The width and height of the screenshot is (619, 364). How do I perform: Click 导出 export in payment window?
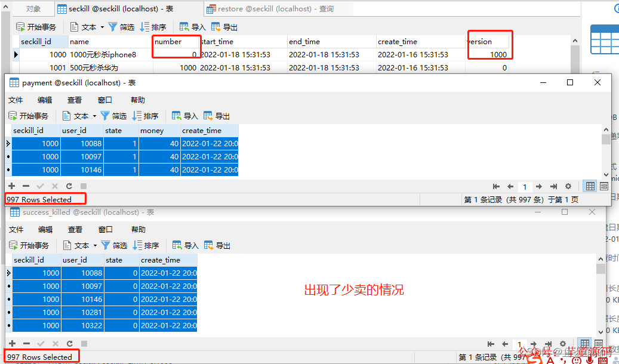(216, 116)
